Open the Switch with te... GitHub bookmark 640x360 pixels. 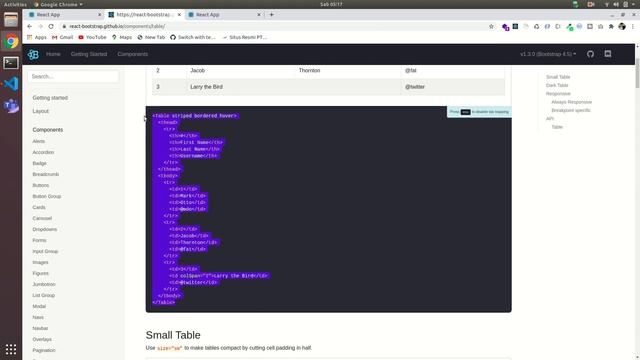point(193,37)
